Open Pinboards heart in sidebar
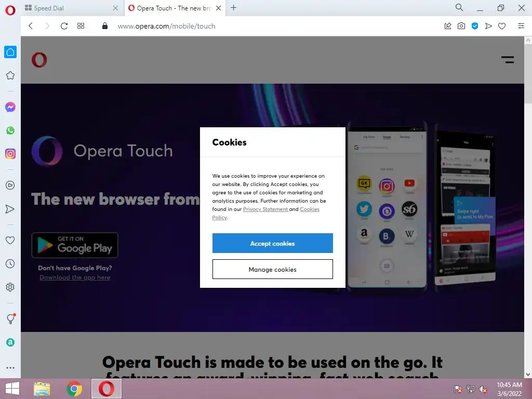532x399 pixels. point(10,240)
